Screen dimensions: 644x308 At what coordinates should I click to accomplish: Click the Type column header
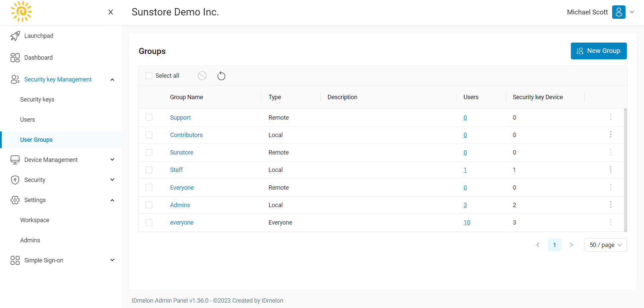coord(275,97)
